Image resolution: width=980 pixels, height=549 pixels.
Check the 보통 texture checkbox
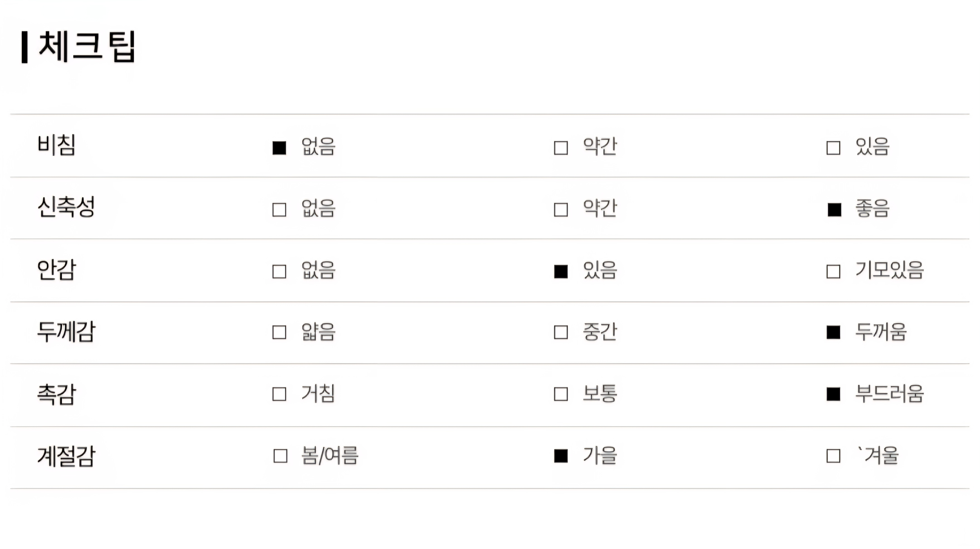click(x=561, y=394)
